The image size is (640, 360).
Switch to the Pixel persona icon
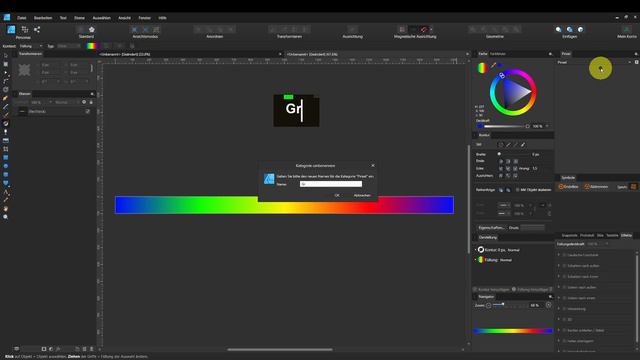click(x=25, y=29)
